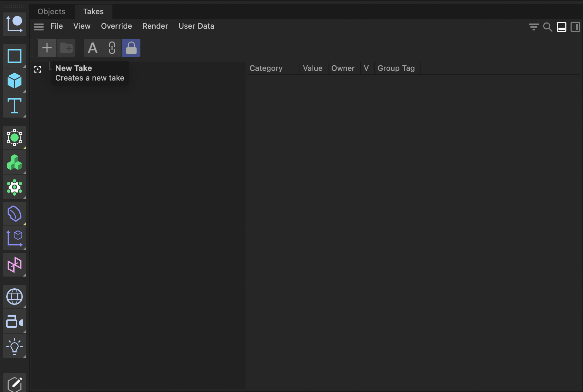Open the Override menu

(x=116, y=26)
